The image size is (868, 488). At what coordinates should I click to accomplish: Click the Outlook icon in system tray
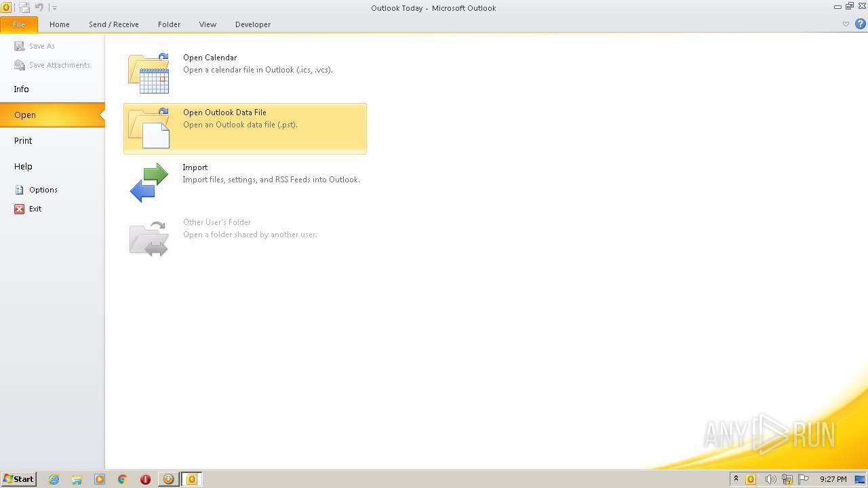point(751,479)
